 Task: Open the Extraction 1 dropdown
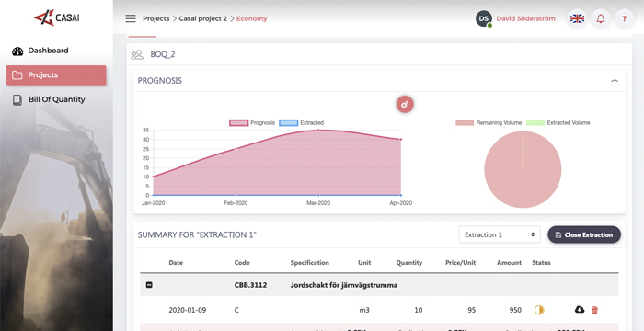coord(500,234)
